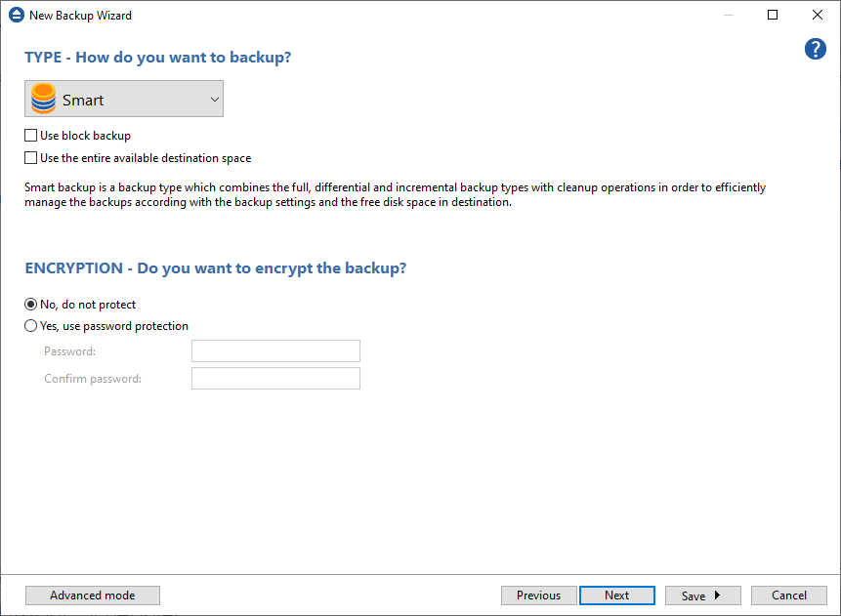The height and width of the screenshot is (616, 841).
Task: Click into the Confirm password input field
Action: 275,379
